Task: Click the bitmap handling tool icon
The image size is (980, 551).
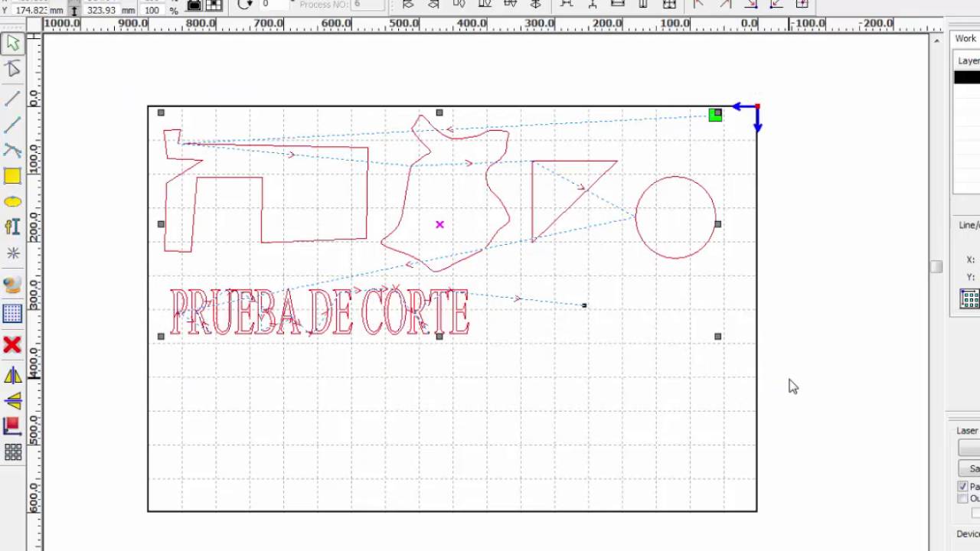Action: [x=12, y=285]
